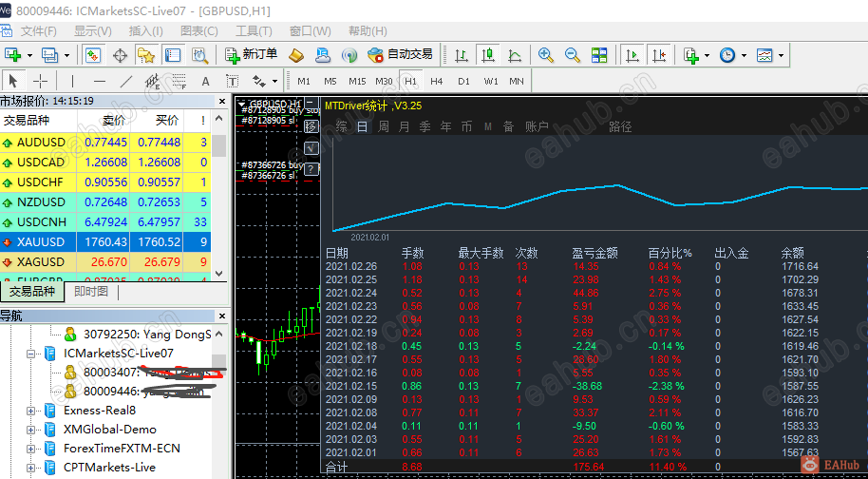Open the Strategy Tester magnifier icon

[199, 55]
